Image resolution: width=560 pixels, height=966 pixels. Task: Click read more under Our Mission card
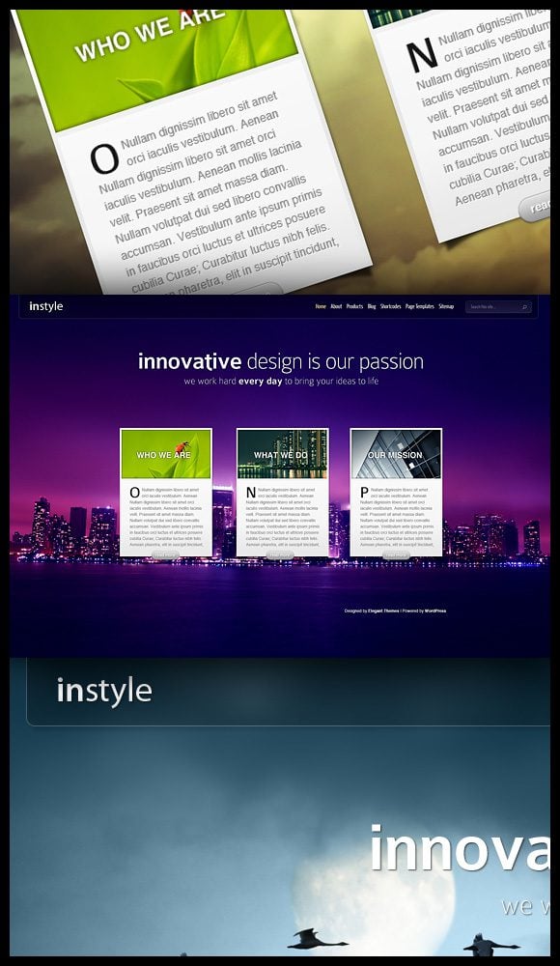pyautogui.click(x=396, y=555)
